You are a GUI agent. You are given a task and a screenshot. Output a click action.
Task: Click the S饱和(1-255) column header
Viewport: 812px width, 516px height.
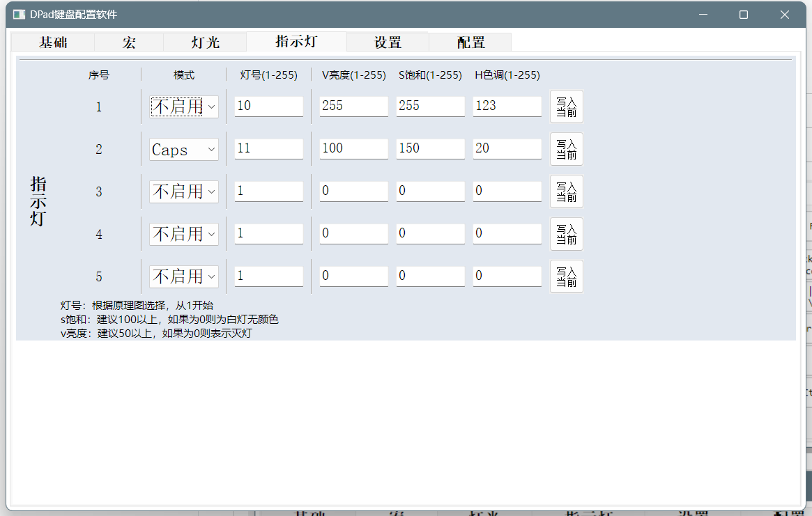click(430, 75)
